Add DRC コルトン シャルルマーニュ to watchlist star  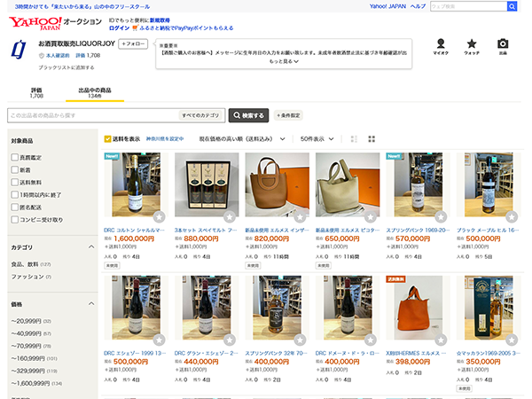[x=159, y=216]
